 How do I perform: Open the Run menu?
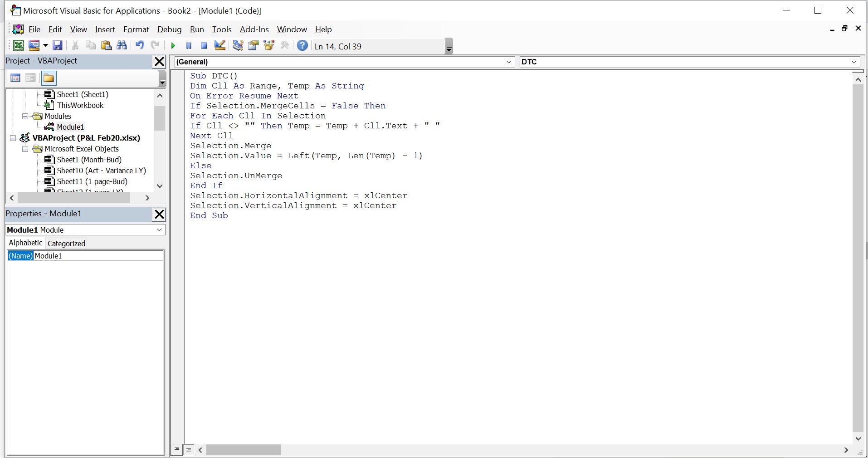click(x=197, y=29)
